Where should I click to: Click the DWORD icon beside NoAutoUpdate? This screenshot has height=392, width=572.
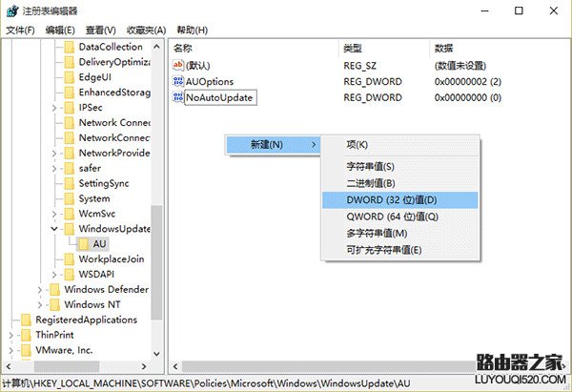pos(178,97)
